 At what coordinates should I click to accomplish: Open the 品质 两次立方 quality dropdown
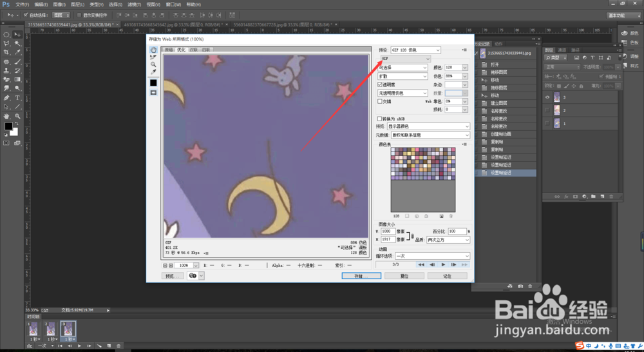tap(448, 240)
